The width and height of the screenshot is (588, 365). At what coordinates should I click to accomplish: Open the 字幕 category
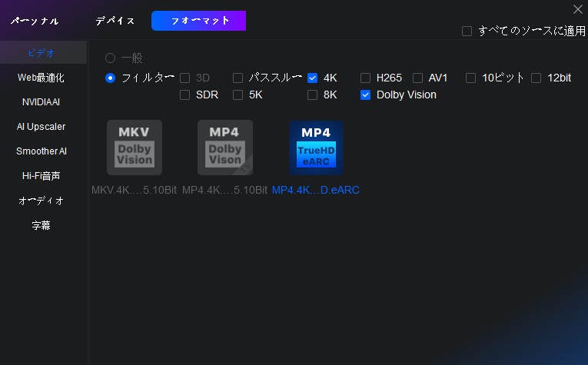click(42, 225)
